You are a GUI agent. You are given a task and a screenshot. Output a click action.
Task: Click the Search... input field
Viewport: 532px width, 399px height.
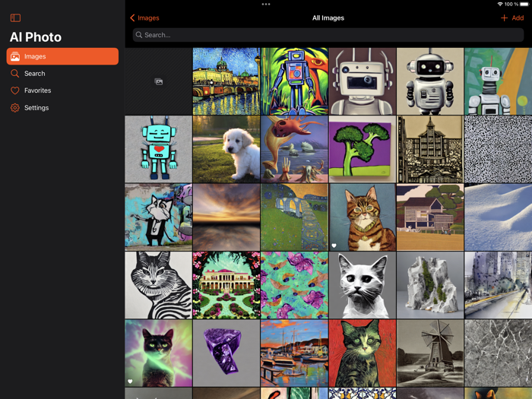point(328,35)
